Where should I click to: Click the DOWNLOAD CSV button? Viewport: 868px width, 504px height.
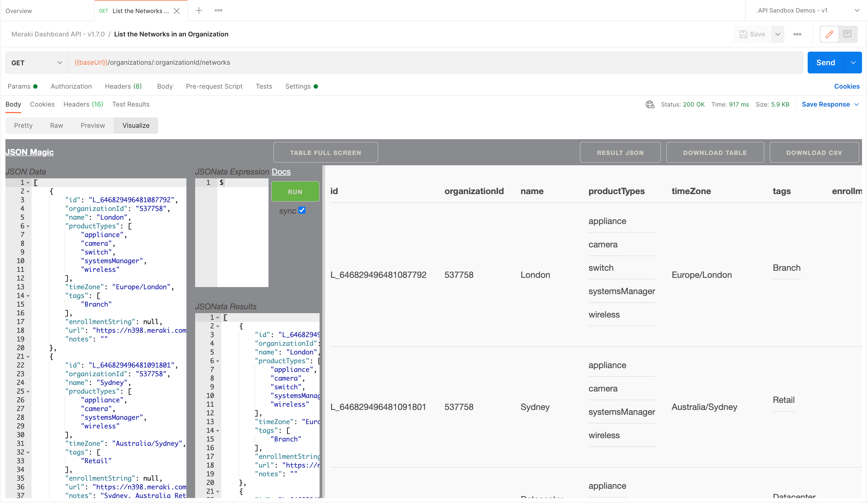[814, 153]
